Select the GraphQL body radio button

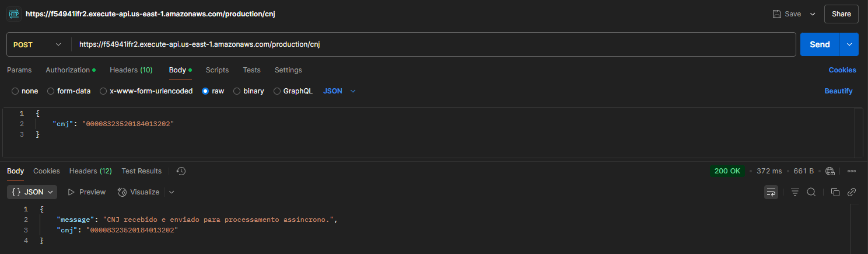point(277,91)
